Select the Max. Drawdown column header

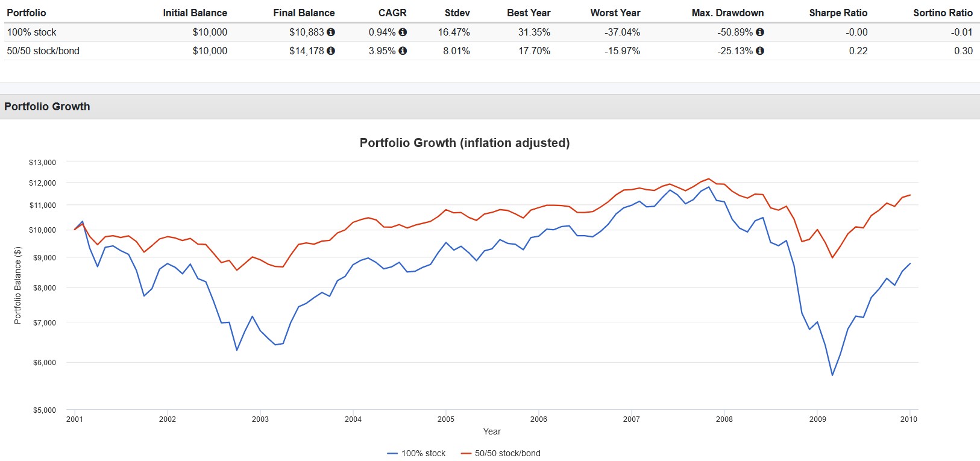coord(727,13)
